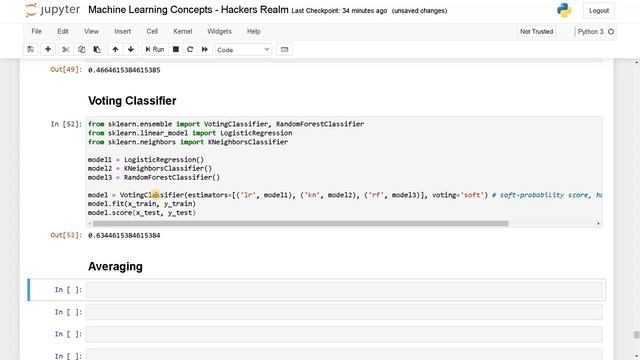Open the Help menu
The width and height of the screenshot is (640, 360).
(x=253, y=31)
